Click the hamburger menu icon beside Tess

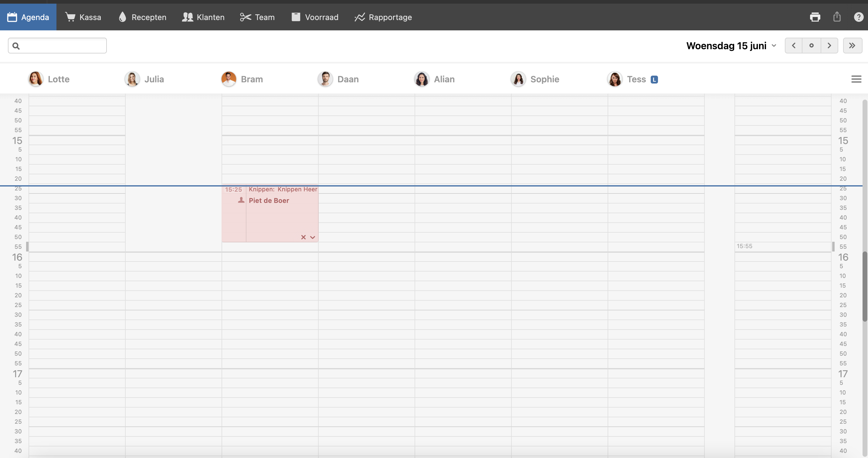point(856,79)
